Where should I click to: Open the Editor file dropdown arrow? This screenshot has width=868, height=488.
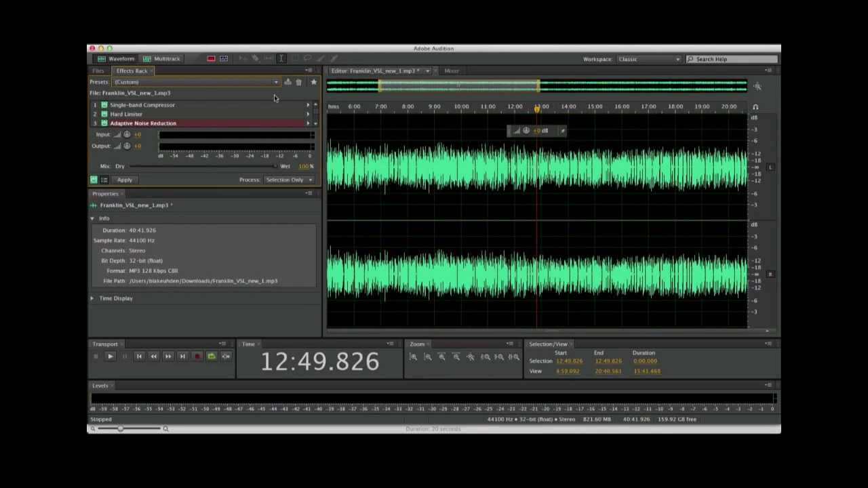pos(427,70)
